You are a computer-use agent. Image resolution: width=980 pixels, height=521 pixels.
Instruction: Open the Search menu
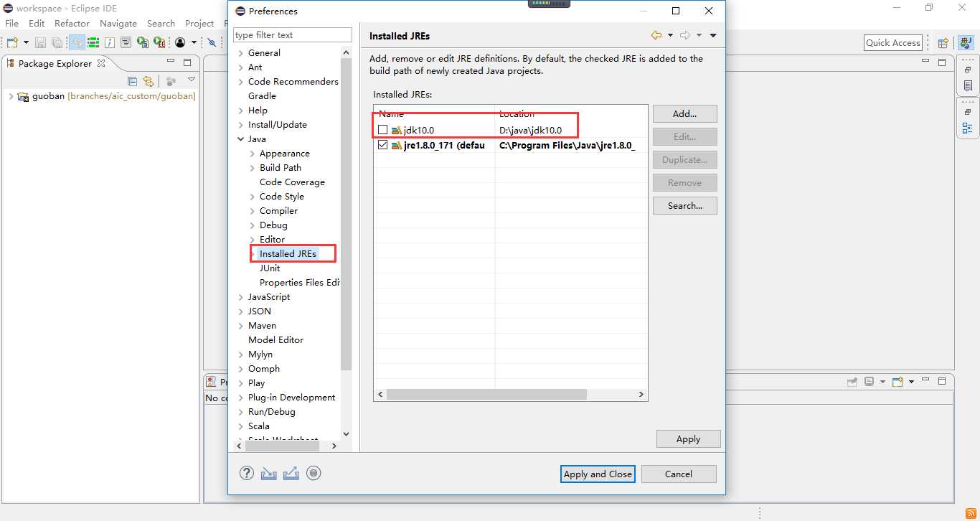point(161,23)
